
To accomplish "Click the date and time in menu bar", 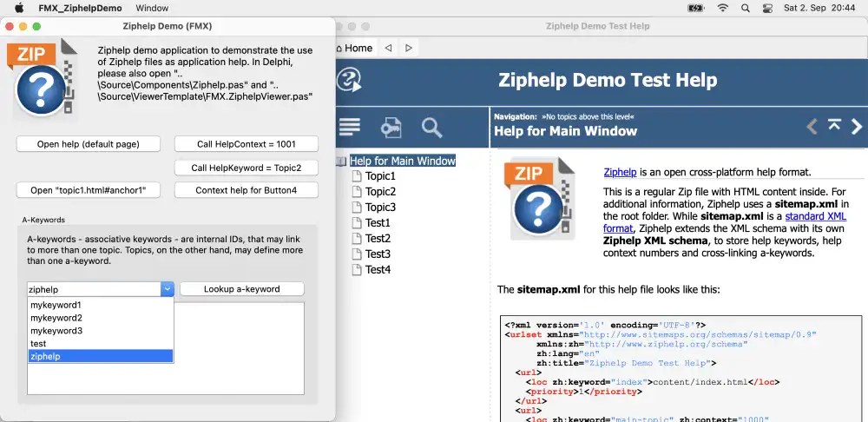I will click(x=819, y=8).
